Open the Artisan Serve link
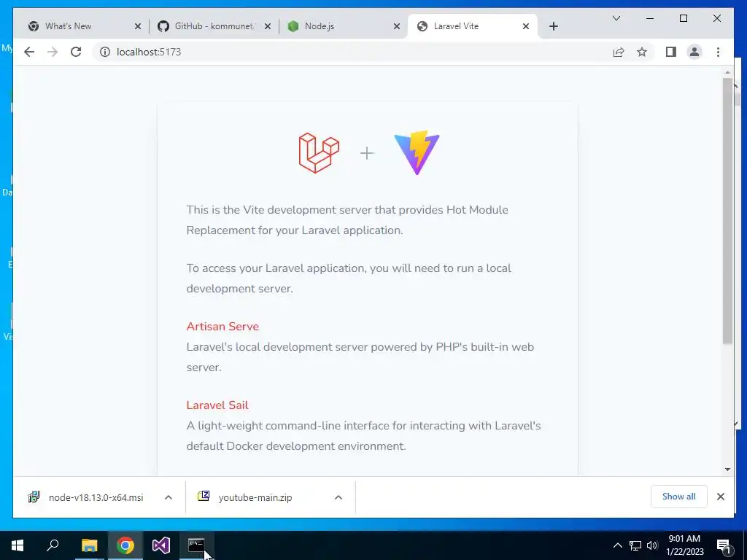Screen dimensions: 747x560 click(x=222, y=326)
